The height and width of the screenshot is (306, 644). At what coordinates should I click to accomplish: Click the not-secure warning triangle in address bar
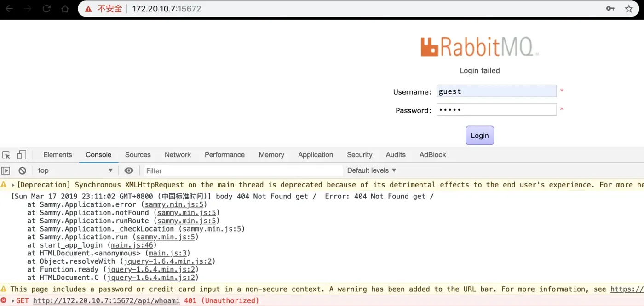89,9
